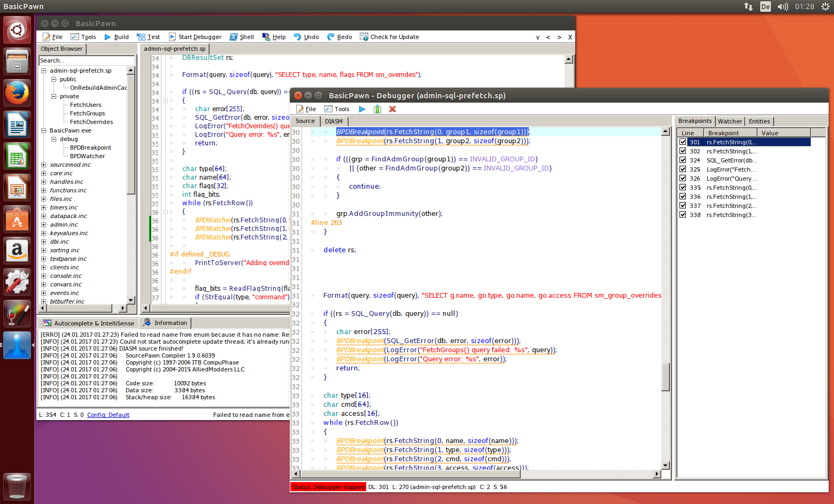Viewport: 834px width, 504px height.
Task: Toggle breakpoint checkbox for line 326
Action: (x=683, y=179)
